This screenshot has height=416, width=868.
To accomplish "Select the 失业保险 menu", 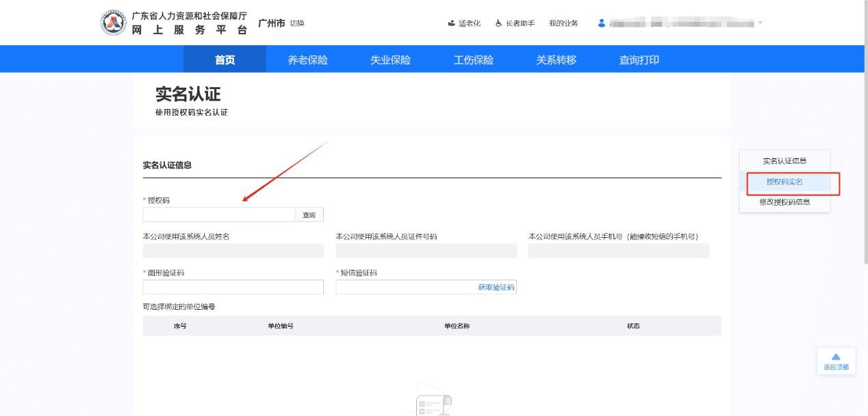I will click(x=390, y=60).
